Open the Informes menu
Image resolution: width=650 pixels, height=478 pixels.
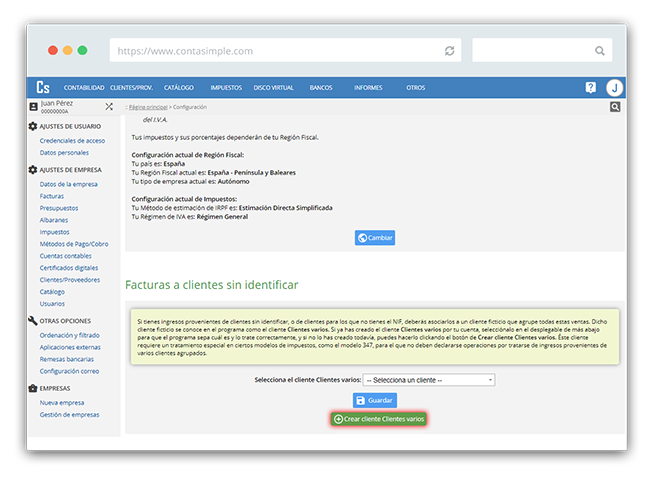(368, 88)
